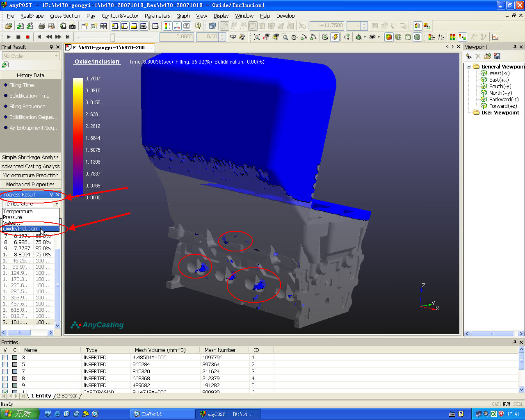Click the add new viewpoint icon
This screenshot has width=525, height=420.
pos(468,56)
